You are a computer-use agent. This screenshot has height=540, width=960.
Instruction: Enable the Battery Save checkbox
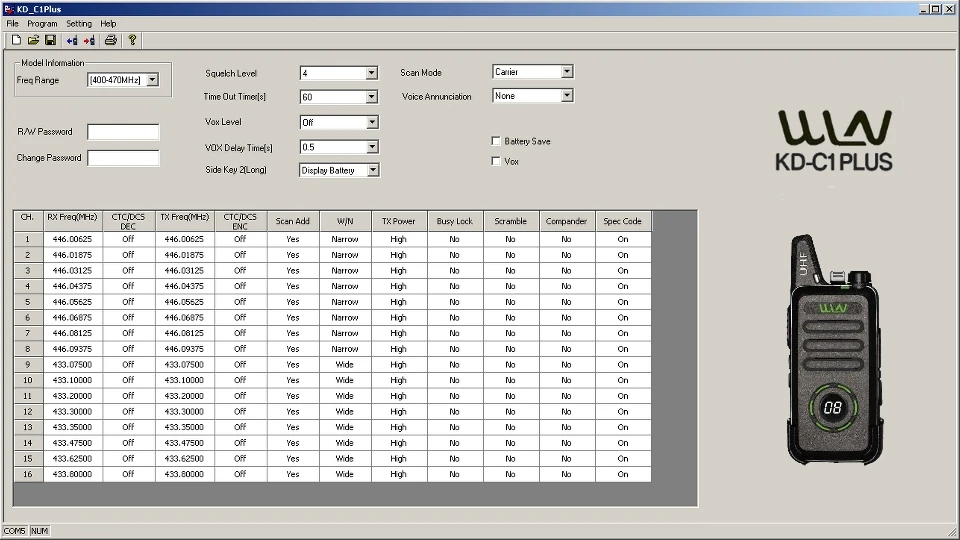496,141
